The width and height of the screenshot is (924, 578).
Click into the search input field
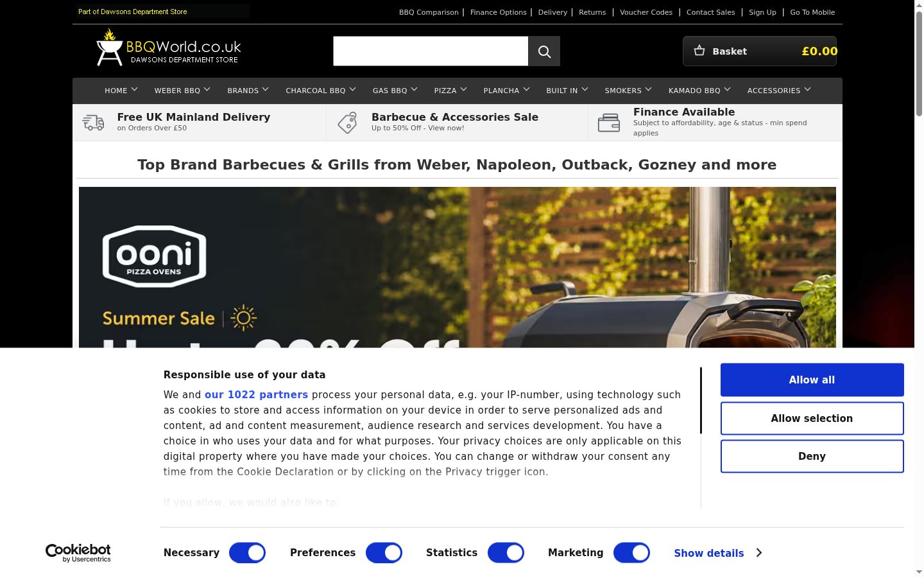pyautogui.click(x=431, y=51)
